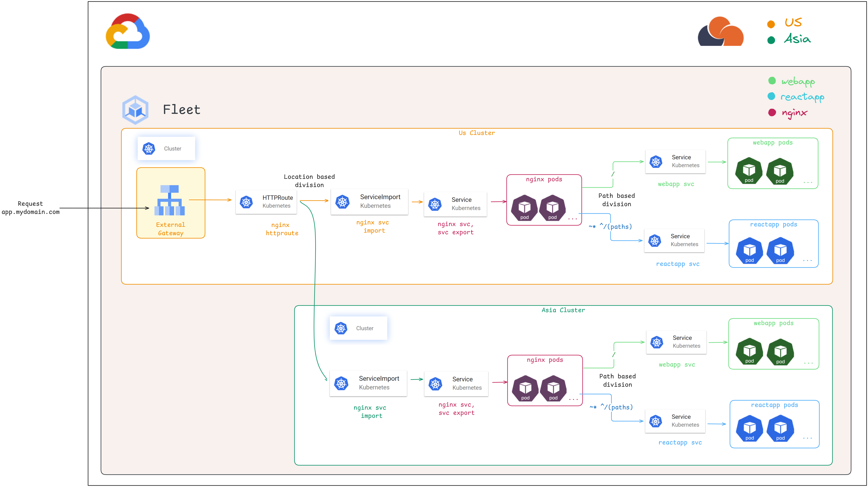Click the Google Cloud logo
Image resolution: width=868 pixels, height=487 pixels.
pos(127,31)
